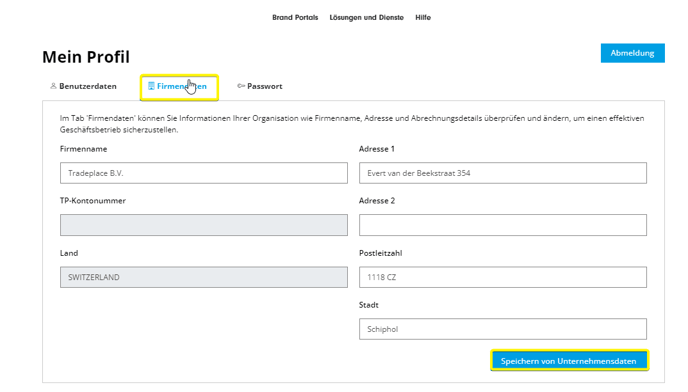Focus the Postleitzahl input field
Viewport: 688px width, 392px height.
click(x=503, y=277)
